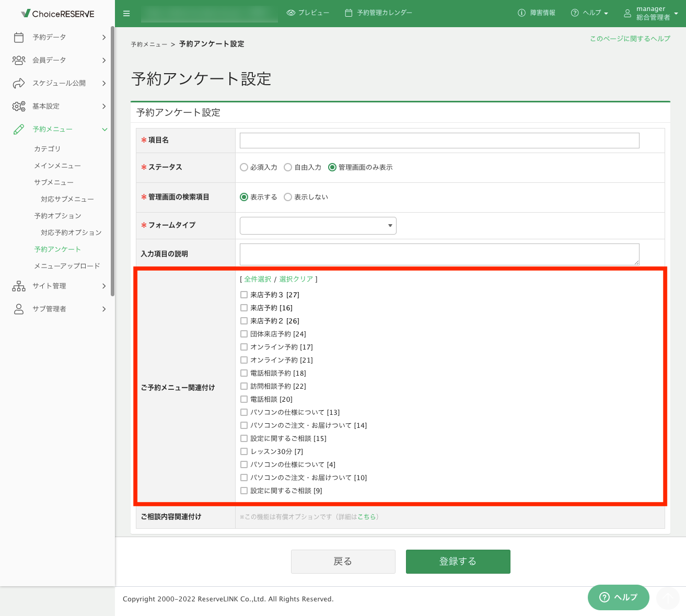Open メニューアップロード in the sidebar
Screen dimensions: 686x616
click(x=67, y=266)
